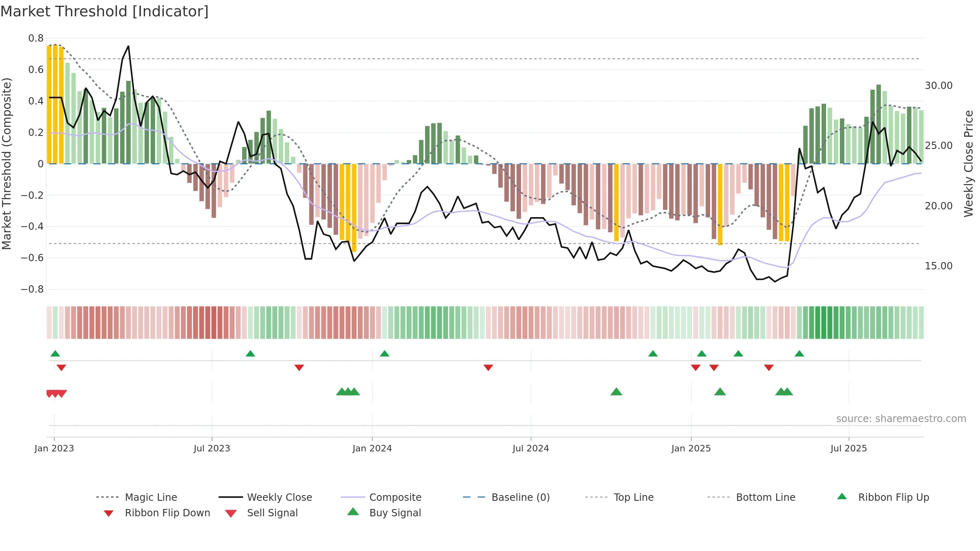This screenshot has width=980, height=551.
Task: Click the ribbon flip up marker near Jan 2024
Action: [385, 353]
